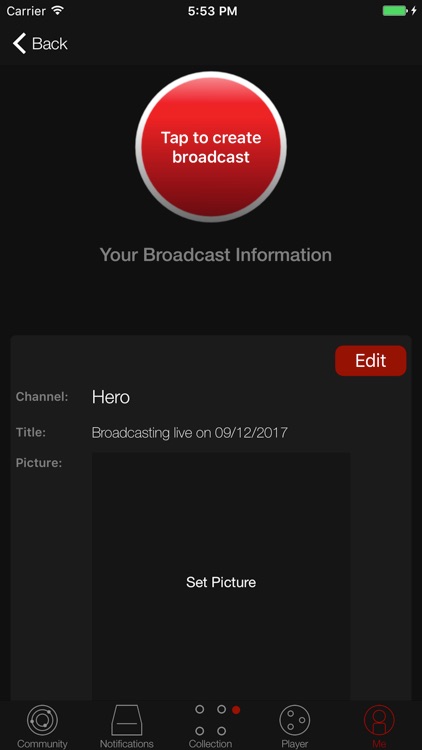Viewport: 422px width, 750px height.
Task: Tap the channel name Hero
Action: click(x=111, y=397)
